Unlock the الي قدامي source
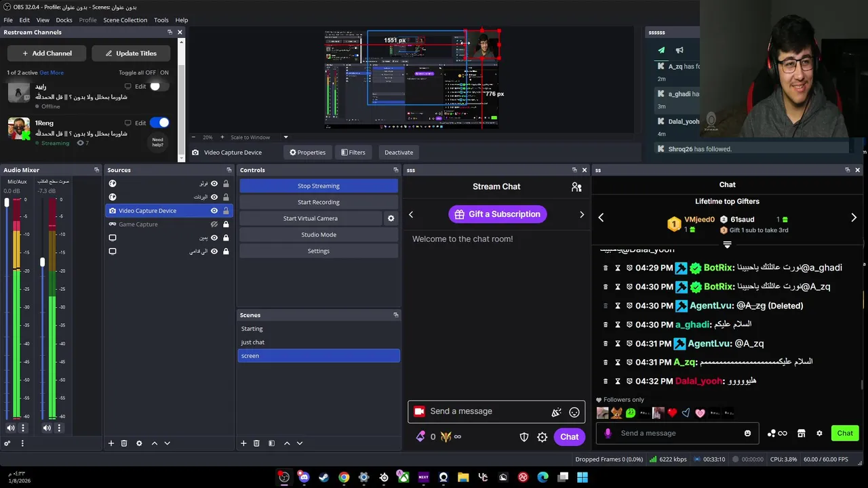868x488 pixels. point(226,251)
